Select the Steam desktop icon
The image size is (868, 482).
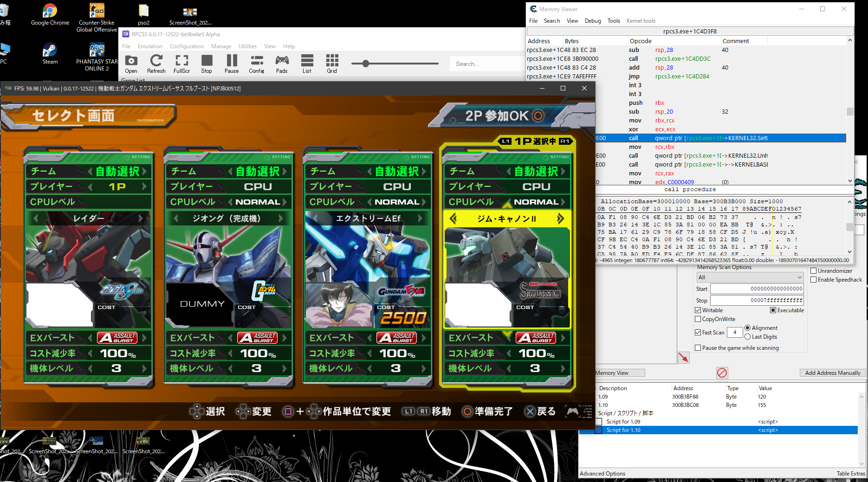[50, 53]
